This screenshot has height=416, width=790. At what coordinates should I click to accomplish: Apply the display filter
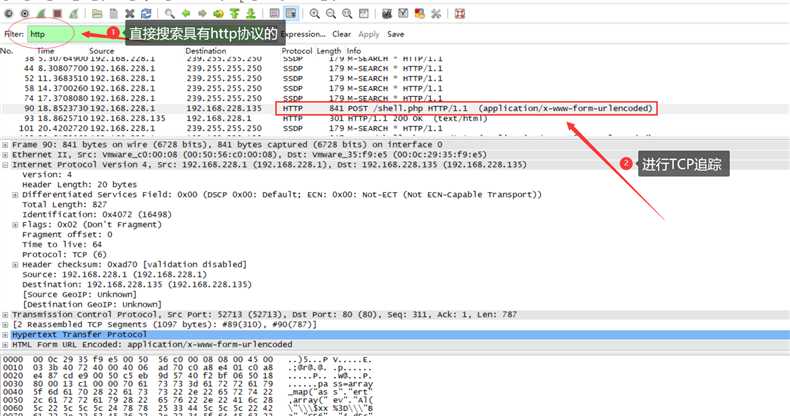tap(369, 34)
